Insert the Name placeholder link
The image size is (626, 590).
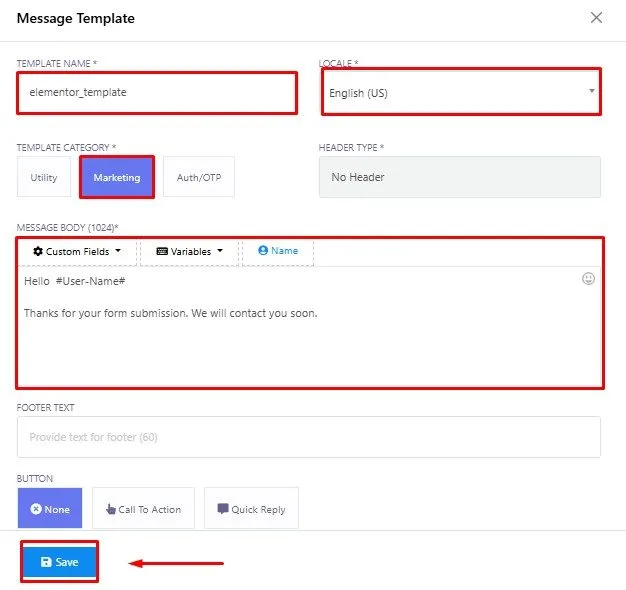coord(284,251)
